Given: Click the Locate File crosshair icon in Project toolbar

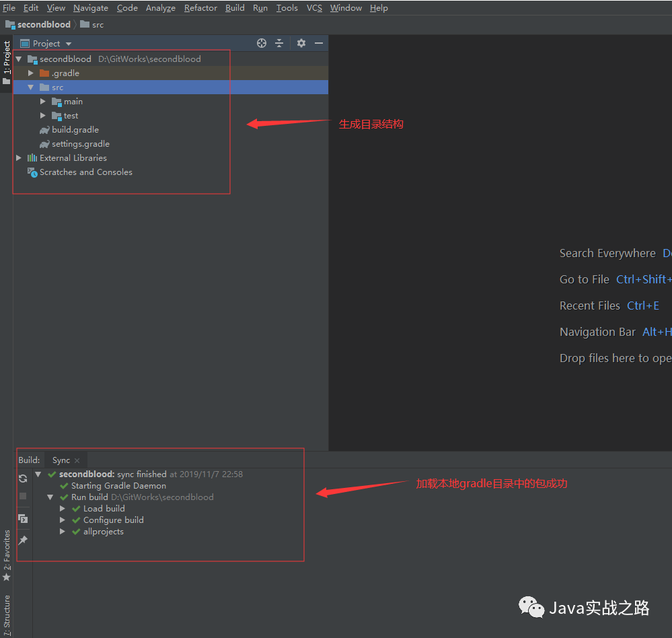Looking at the screenshot, I should (x=261, y=42).
